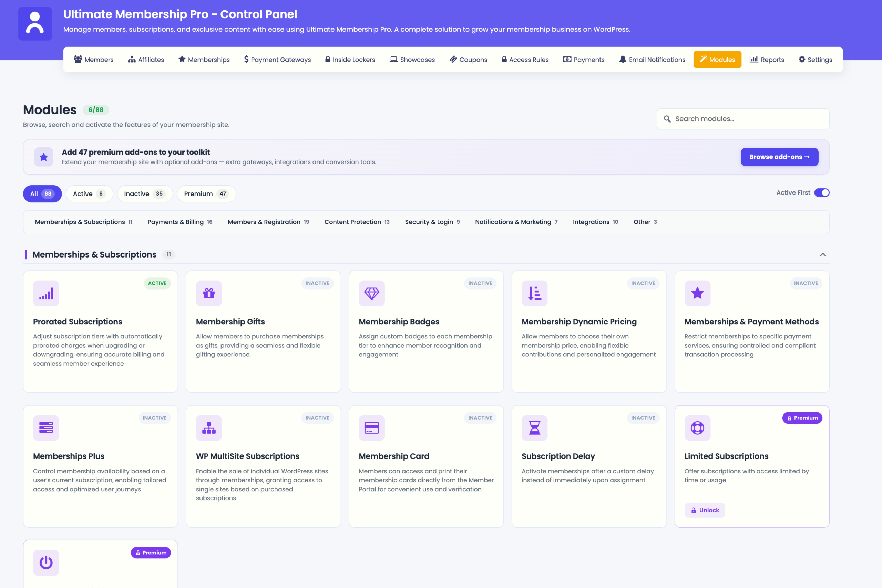Viewport: 882px width, 588px height.
Task: Click the Membership Gifts gift box icon
Action: (209, 293)
